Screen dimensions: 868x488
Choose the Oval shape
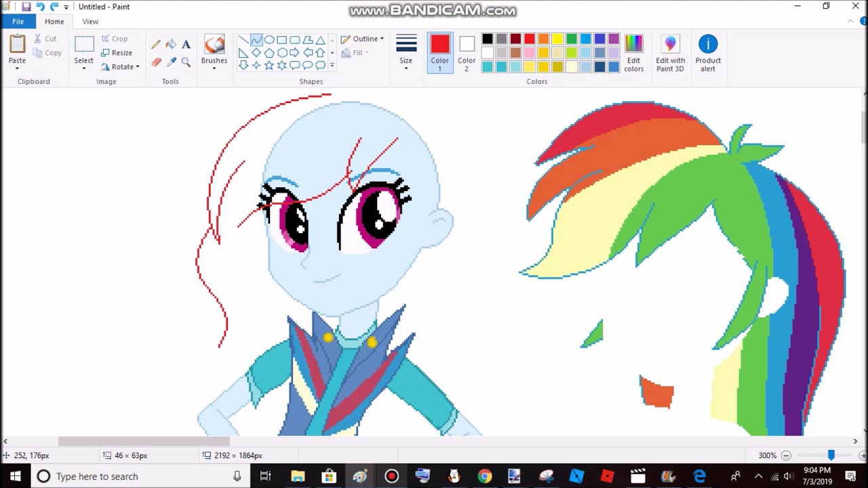[x=269, y=40]
